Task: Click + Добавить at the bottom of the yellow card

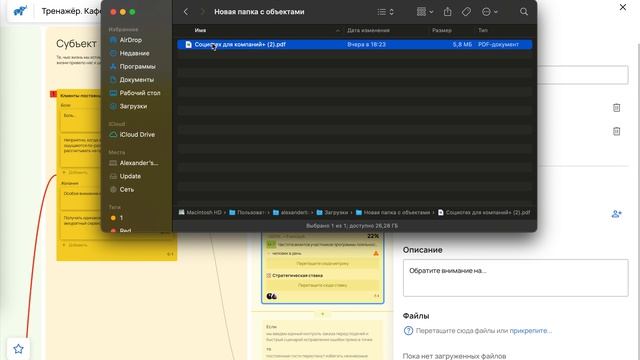Action: coord(75,245)
